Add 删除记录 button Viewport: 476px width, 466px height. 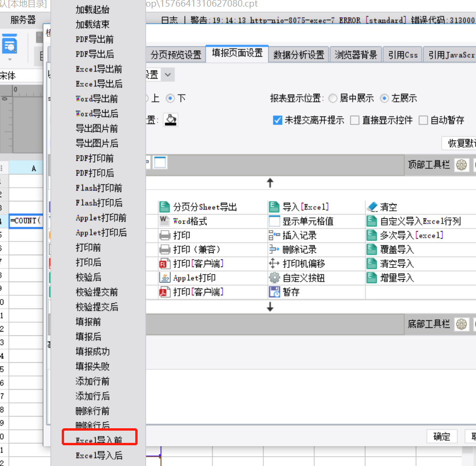click(x=293, y=250)
